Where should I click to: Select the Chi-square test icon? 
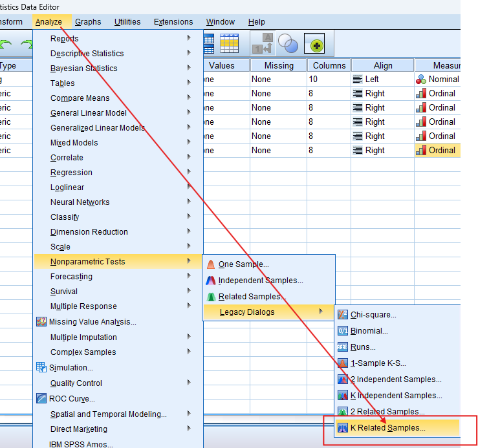pos(343,315)
